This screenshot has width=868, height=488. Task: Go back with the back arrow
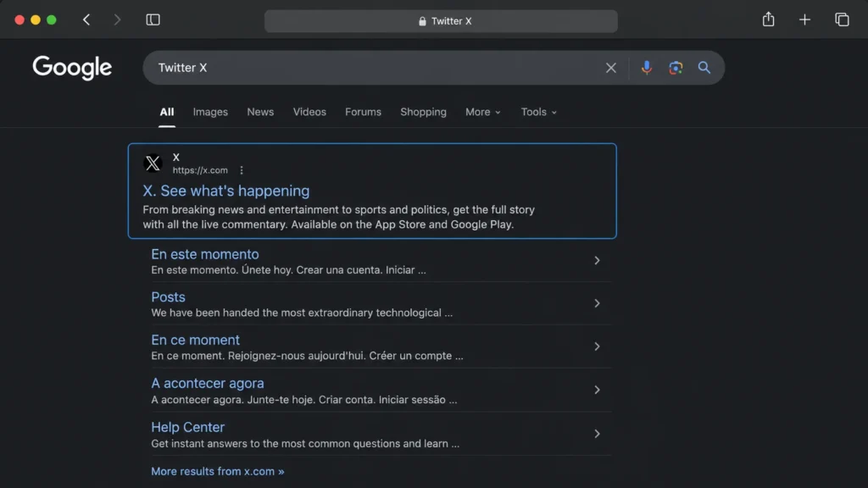[86, 20]
